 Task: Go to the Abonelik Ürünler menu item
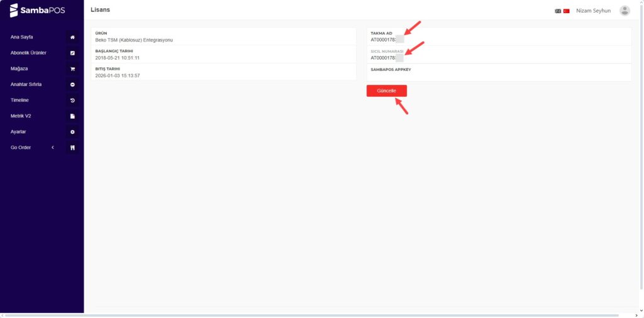pyautogui.click(x=28, y=53)
